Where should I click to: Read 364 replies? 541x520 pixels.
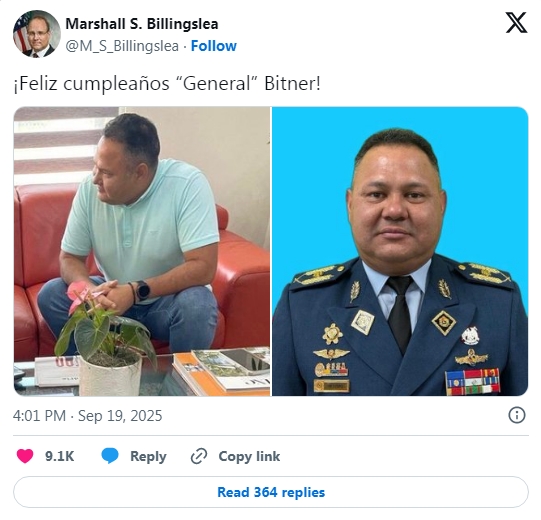(x=271, y=492)
